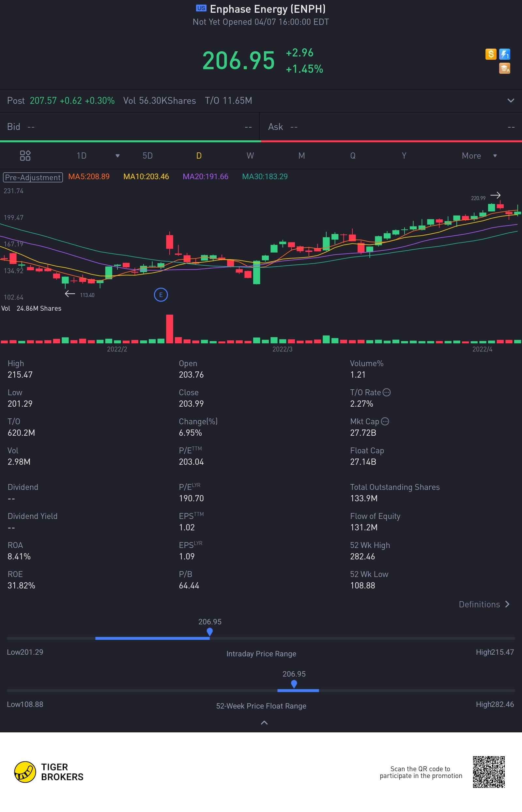Tap the MA20:191.66 indicator label
522x812 pixels.
click(x=206, y=177)
